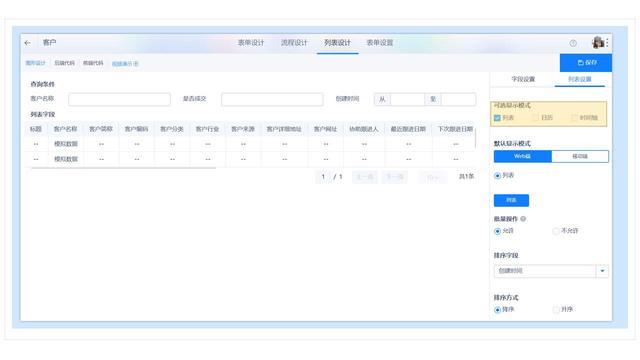This screenshot has width=640, height=360.
Task: Go back with the left arrow icon
Action: 27,42
